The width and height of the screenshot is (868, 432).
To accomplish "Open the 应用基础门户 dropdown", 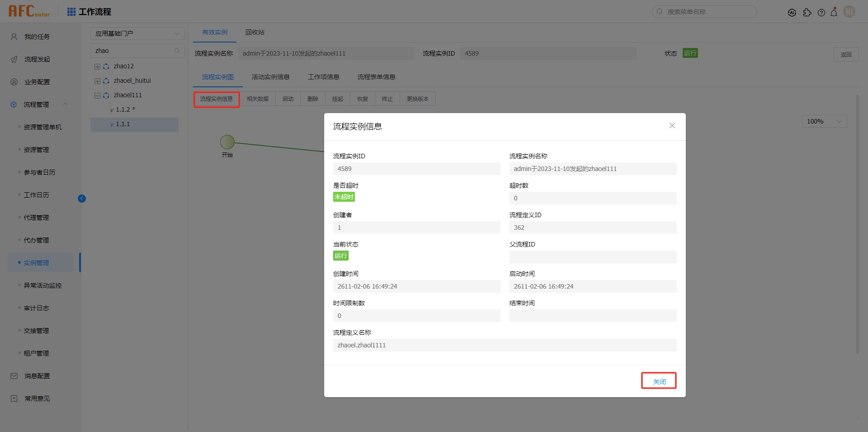I will [x=137, y=33].
